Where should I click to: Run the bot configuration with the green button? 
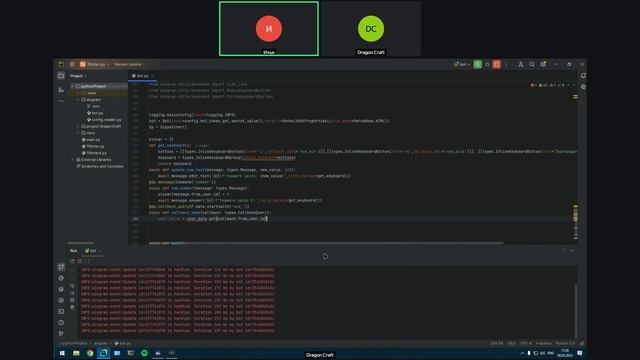(x=478, y=64)
